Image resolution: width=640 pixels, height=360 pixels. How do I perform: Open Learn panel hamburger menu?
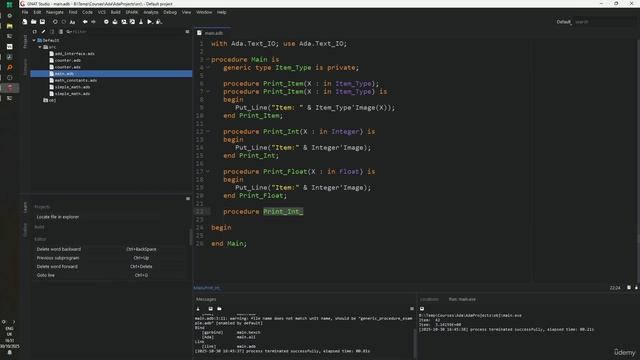pyautogui.click(x=188, y=199)
